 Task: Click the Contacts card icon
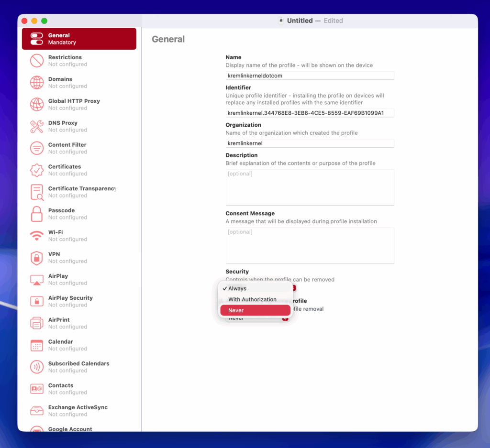click(x=37, y=389)
